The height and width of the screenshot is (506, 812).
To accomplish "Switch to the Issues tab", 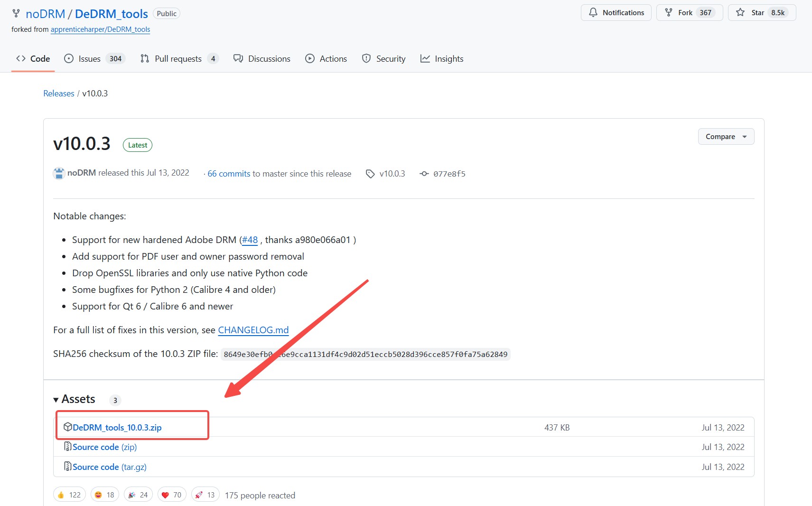I will [94, 59].
